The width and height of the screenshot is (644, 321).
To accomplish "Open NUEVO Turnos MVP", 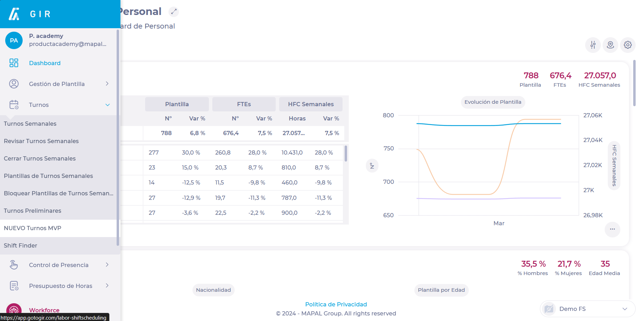I will pos(32,228).
